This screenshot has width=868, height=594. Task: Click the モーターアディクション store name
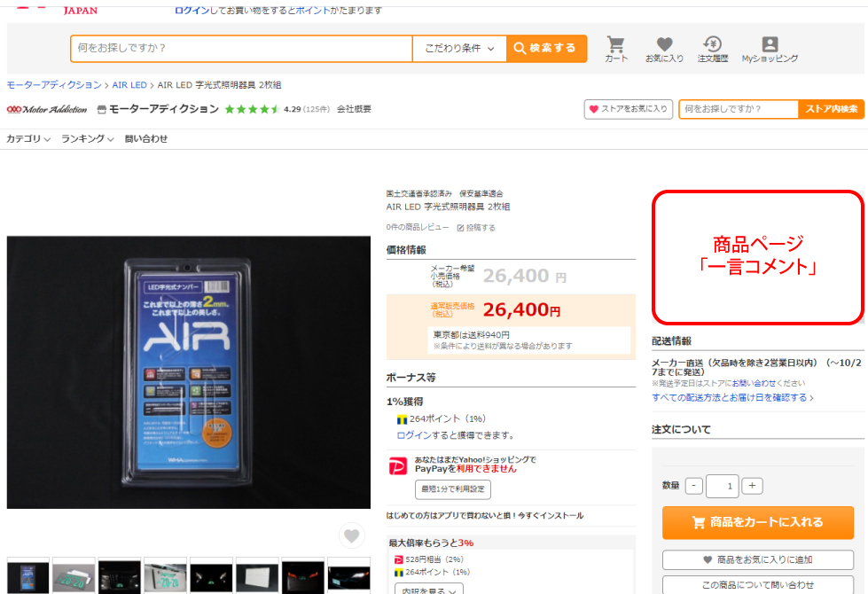(x=164, y=109)
